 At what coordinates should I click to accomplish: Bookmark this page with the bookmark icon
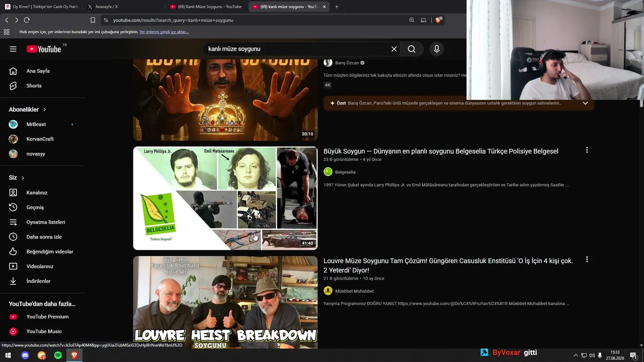pos(93,20)
